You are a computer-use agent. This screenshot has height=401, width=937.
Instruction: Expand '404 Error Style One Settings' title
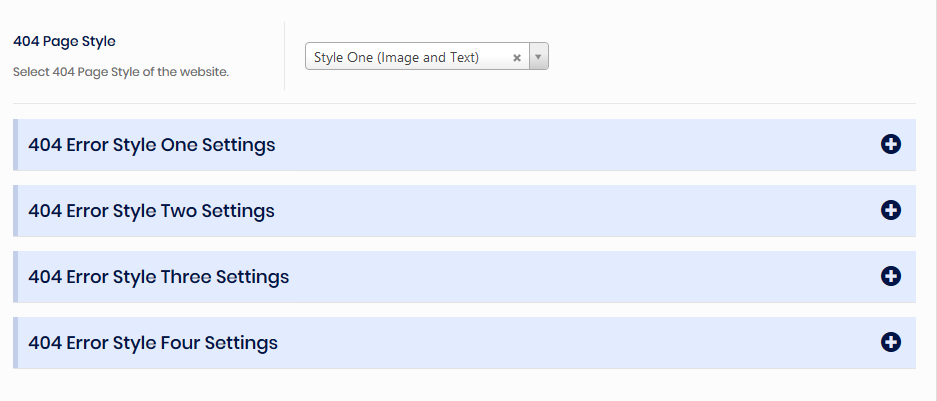152,145
